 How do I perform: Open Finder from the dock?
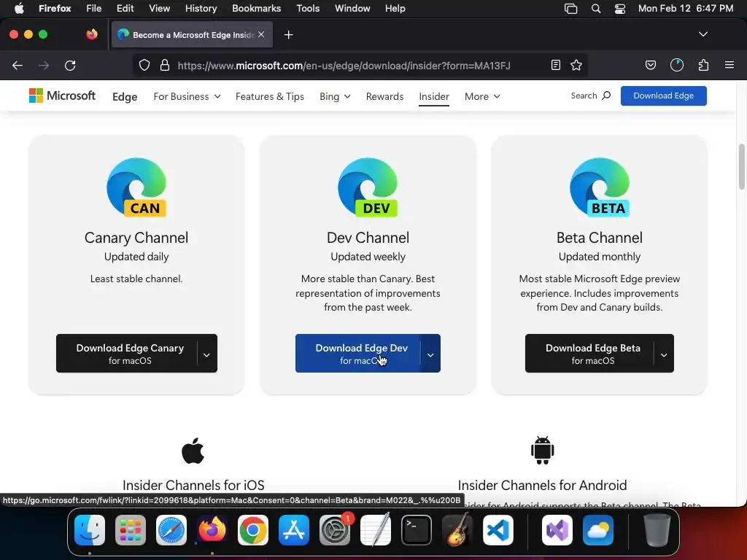tap(90, 530)
